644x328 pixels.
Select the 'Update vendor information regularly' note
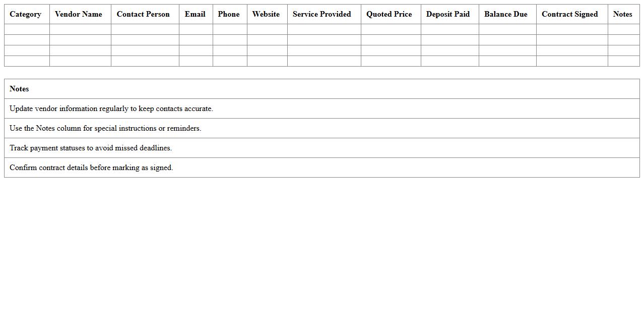pyautogui.click(x=111, y=108)
